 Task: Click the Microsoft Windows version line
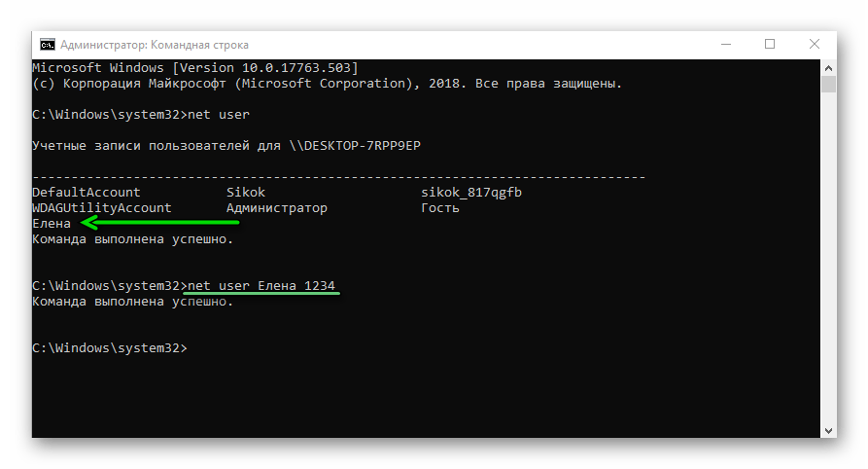(194, 68)
